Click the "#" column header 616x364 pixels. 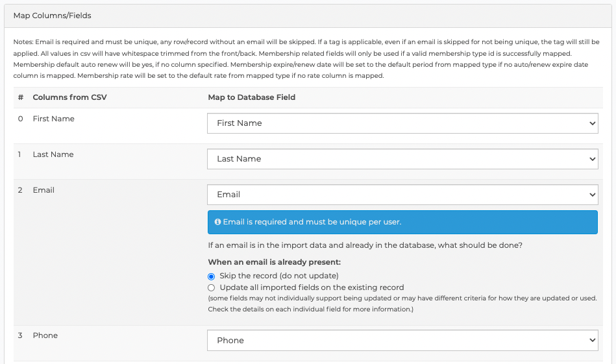[x=20, y=97]
